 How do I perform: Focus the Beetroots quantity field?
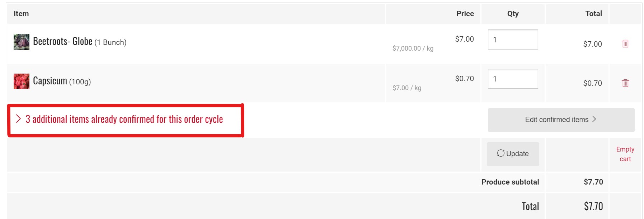pos(513,39)
